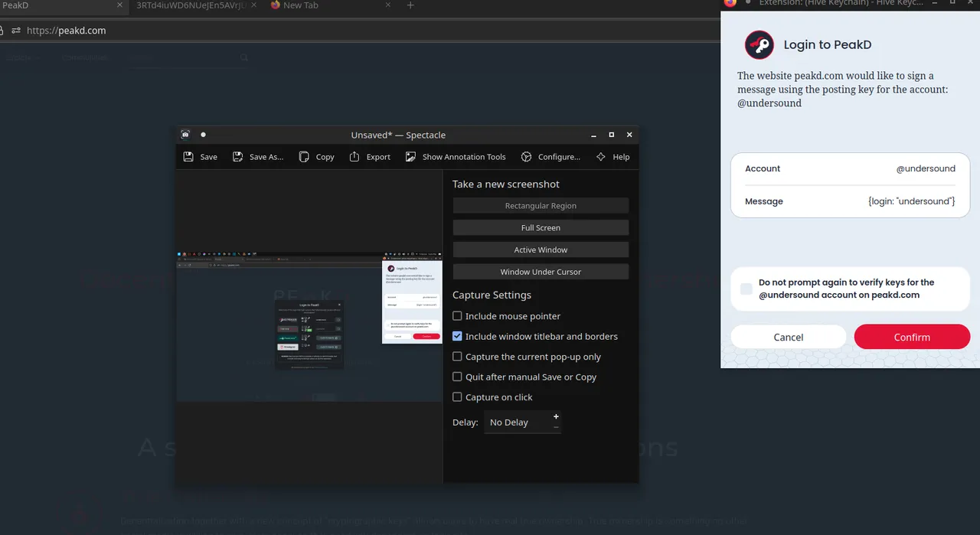Image resolution: width=980 pixels, height=535 pixels.
Task: Increase the delay with the plus stepper
Action: pos(556,417)
